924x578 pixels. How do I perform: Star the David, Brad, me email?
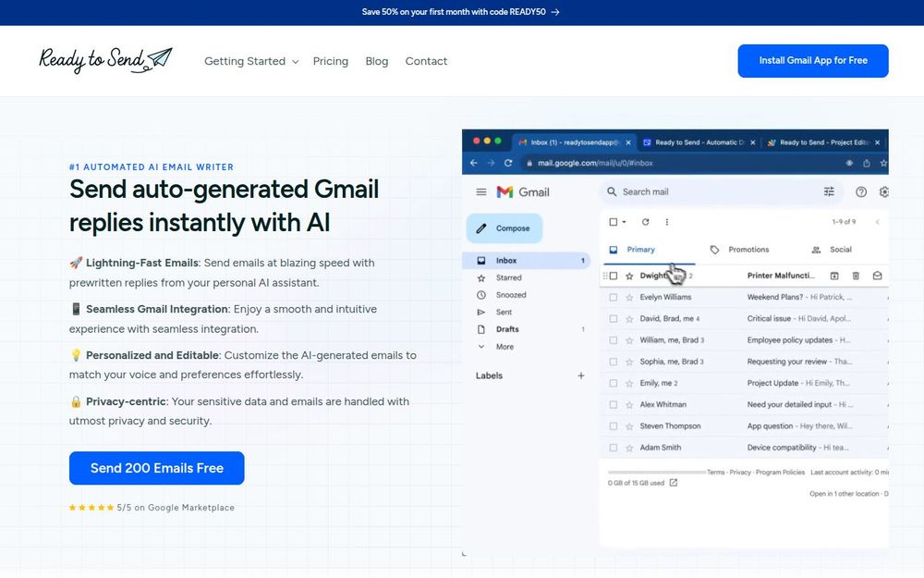(x=629, y=318)
